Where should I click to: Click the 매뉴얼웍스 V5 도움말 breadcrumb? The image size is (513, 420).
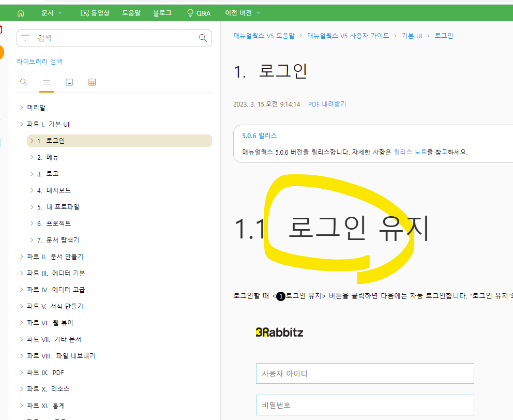coord(264,36)
